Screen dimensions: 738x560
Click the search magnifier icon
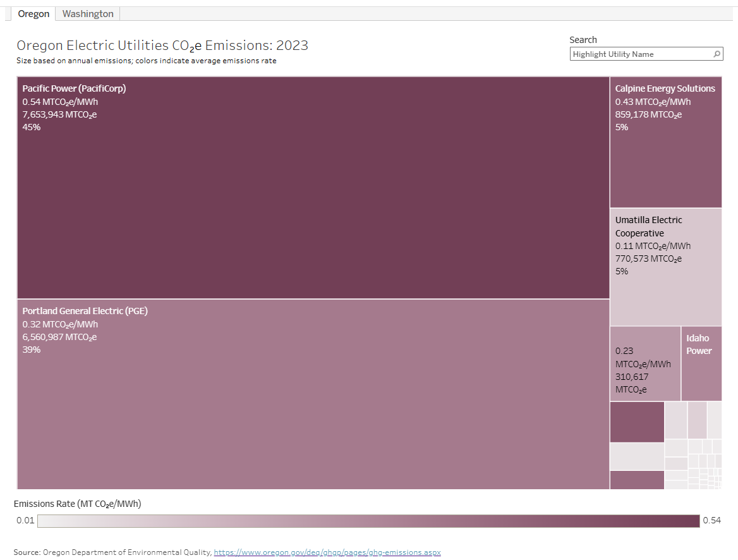coord(717,54)
